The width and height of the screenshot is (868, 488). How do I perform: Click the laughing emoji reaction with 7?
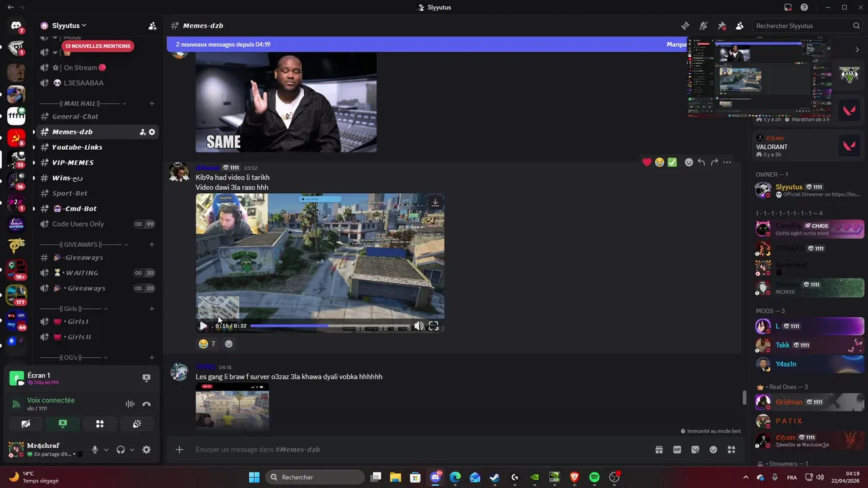point(207,344)
